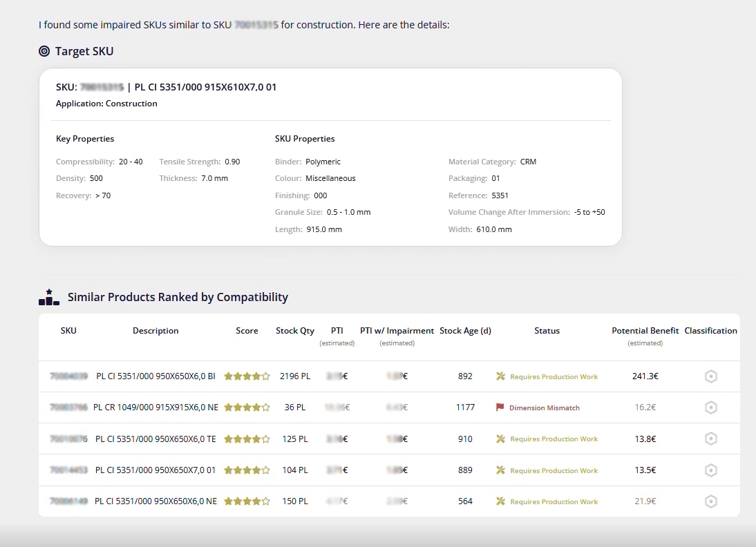
Task: Click the Stock Age column header
Action: [x=465, y=330]
